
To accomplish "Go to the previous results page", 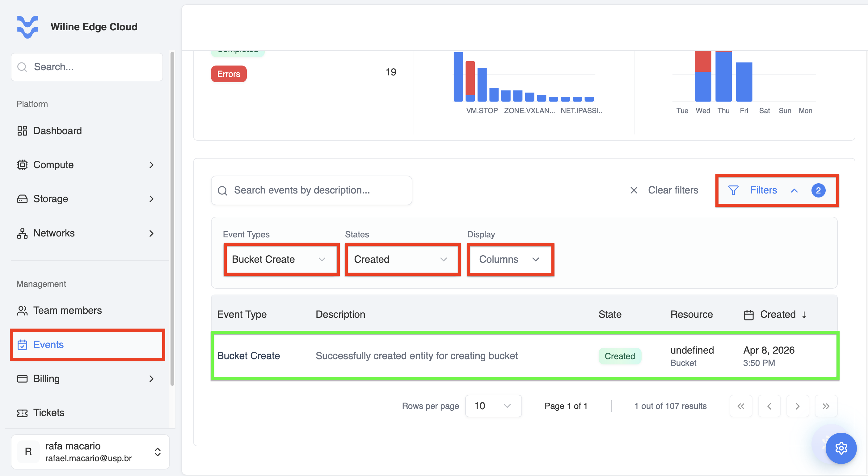I will point(769,406).
